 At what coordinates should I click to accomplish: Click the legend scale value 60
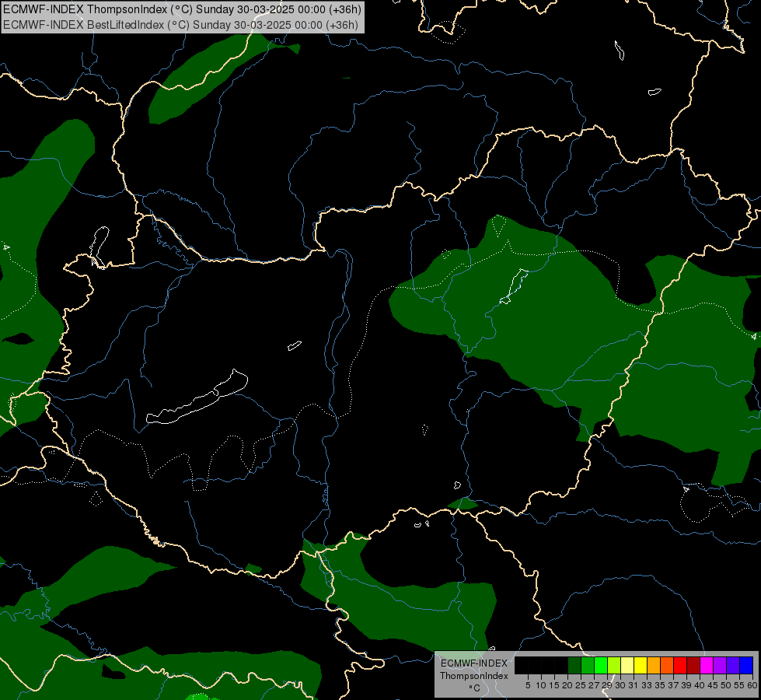(752, 685)
